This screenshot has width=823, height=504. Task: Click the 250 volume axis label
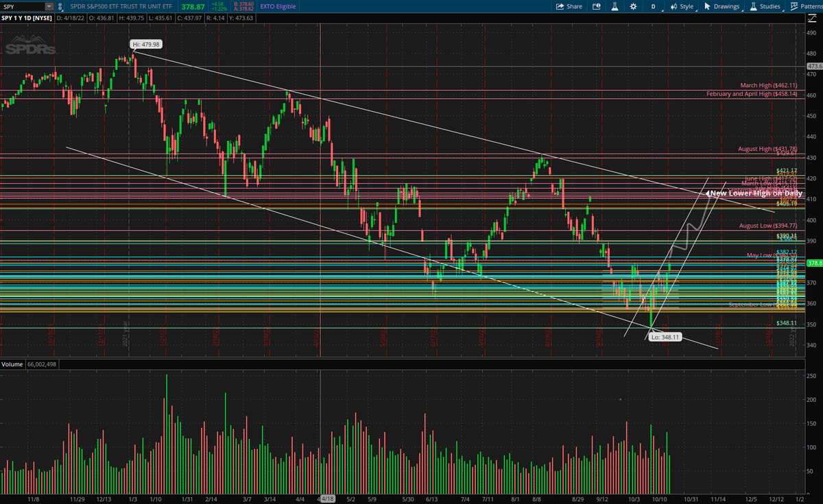[811, 376]
